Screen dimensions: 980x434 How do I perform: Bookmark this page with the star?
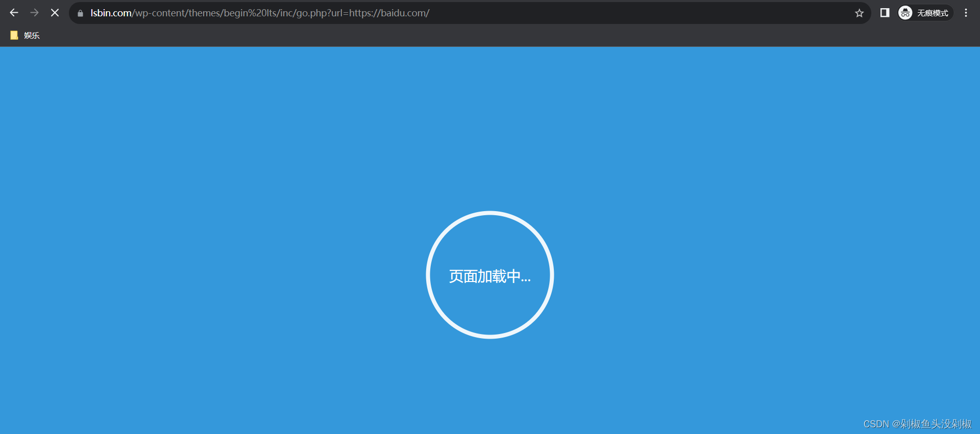pyautogui.click(x=859, y=13)
